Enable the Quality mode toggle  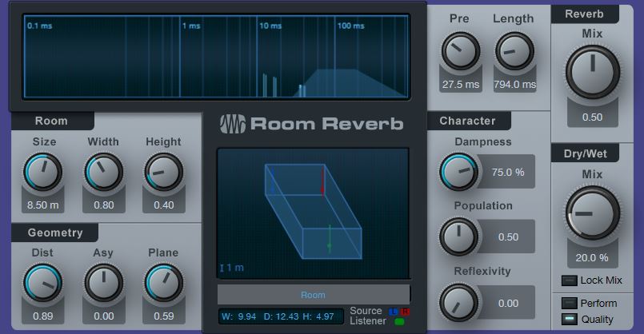569,320
